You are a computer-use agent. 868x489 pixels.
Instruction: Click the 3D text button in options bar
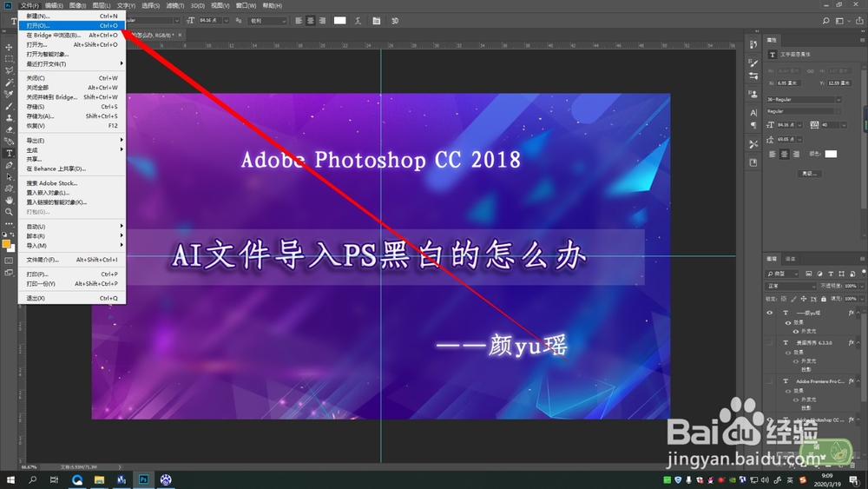[x=395, y=21]
